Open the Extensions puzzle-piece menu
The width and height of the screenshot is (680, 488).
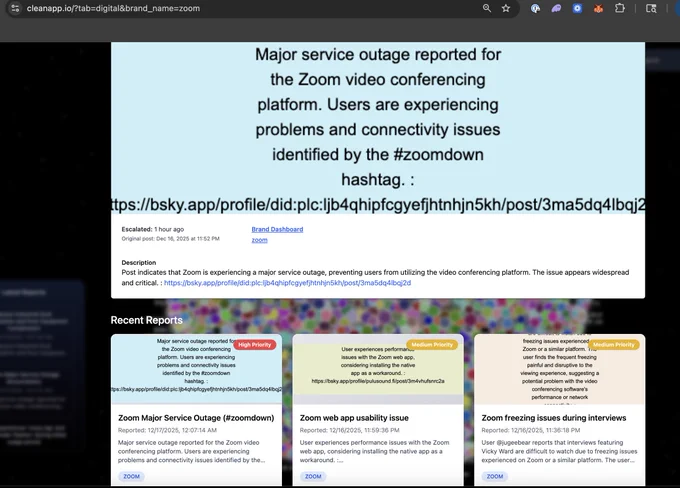(x=620, y=8)
